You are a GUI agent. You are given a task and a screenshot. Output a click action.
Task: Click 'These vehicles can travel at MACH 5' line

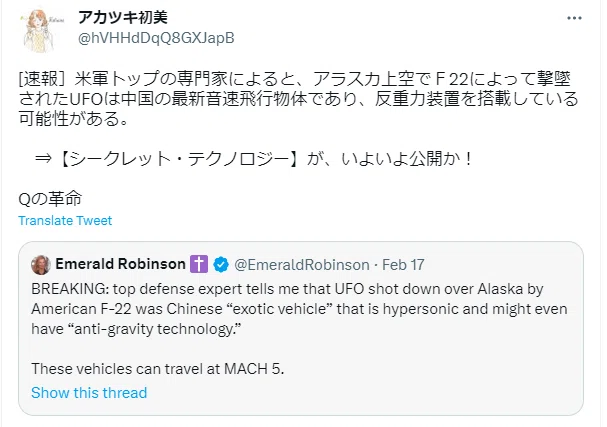click(x=158, y=369)
